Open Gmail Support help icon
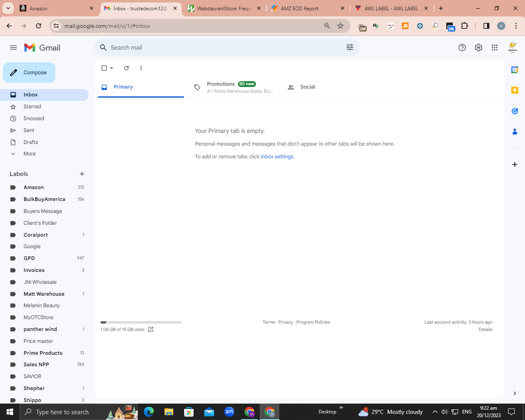 pos(462,48)
